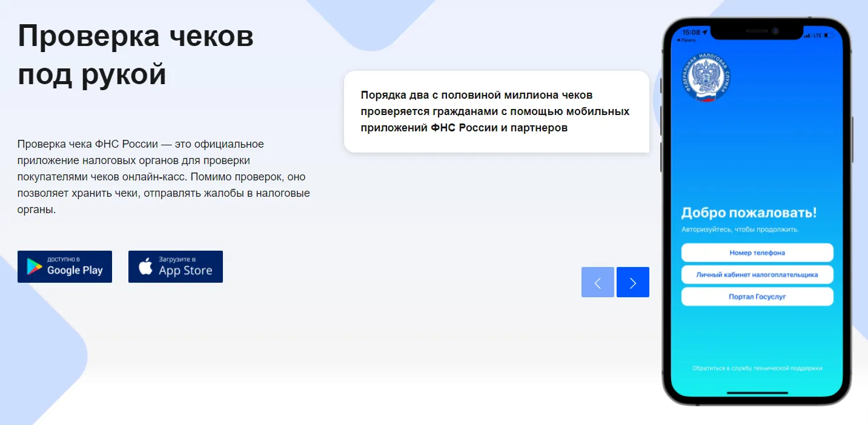The image size is (868, 425).
Task: Click the Apple logo icon
Action: (145, 266)
